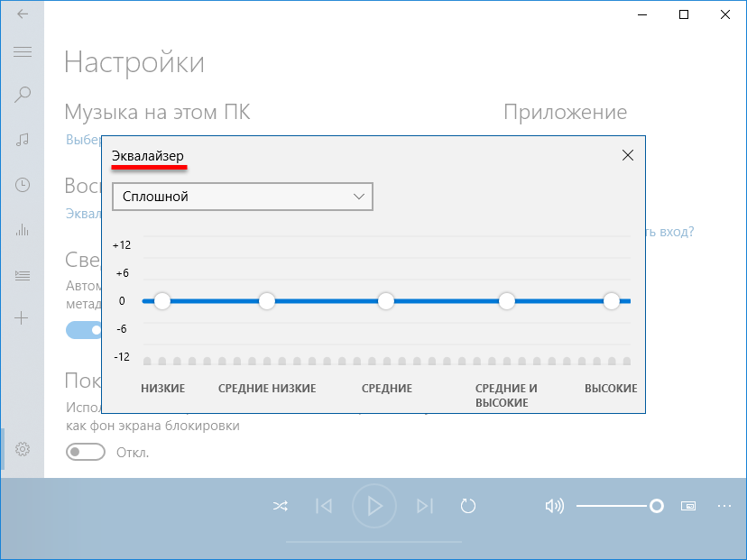Click the sign-in help link ending 'вход?'
This screenshot has width=747, height=560.
tap(669, 232)
